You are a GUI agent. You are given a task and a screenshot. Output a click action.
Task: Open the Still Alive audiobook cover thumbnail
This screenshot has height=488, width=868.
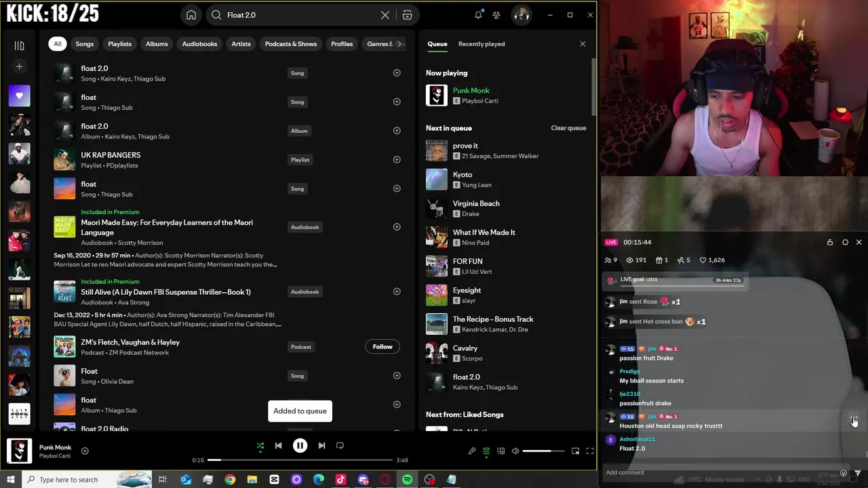[64, 292]
